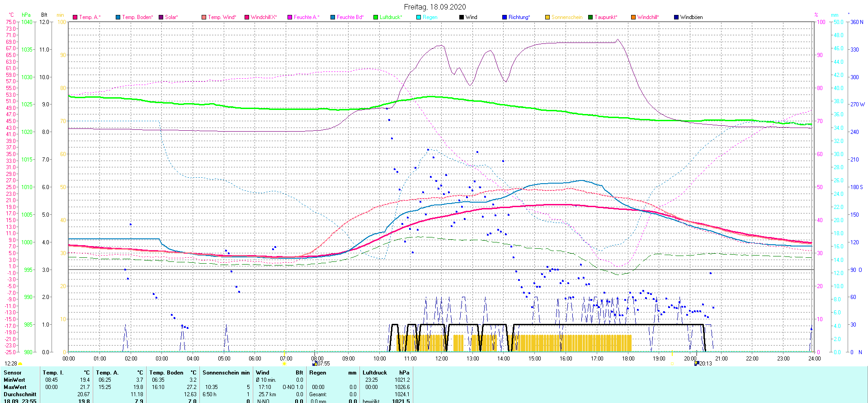Image resolution: width=868 pixels, height=403 pixels.
Task: Click the yellow Sonnenschein legend square
Action: [547, 17]
